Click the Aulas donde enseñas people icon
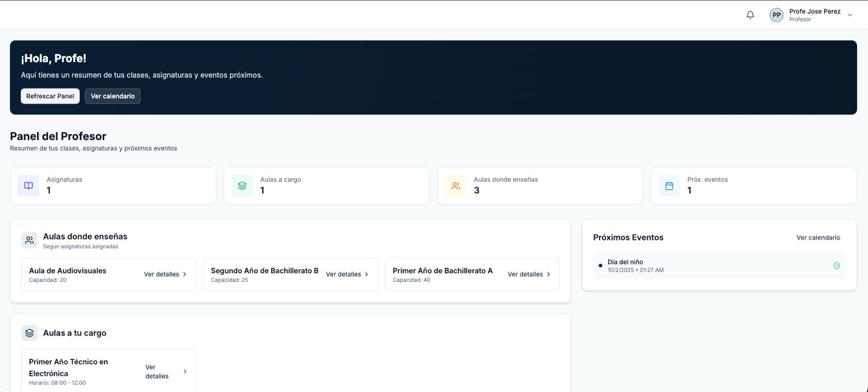Image resolution: width=868 pixels, height=392 pixels. click(456, 186)
